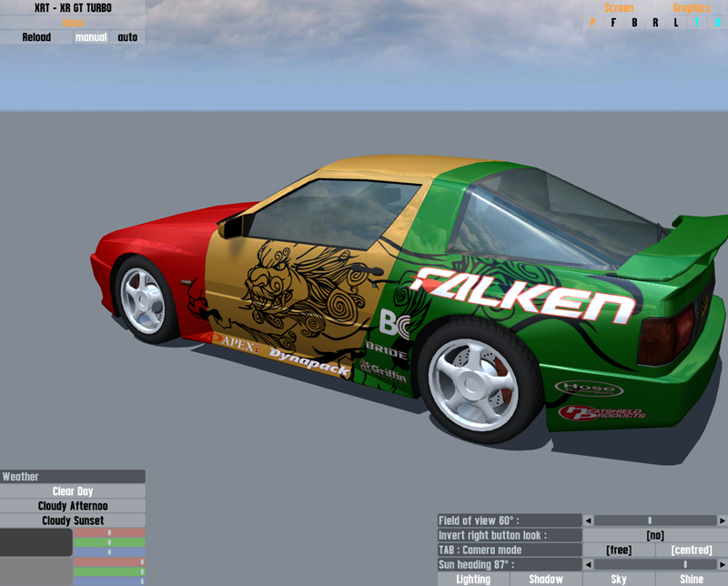
Task: Click the F letter button
Action: tap(613, 22)
